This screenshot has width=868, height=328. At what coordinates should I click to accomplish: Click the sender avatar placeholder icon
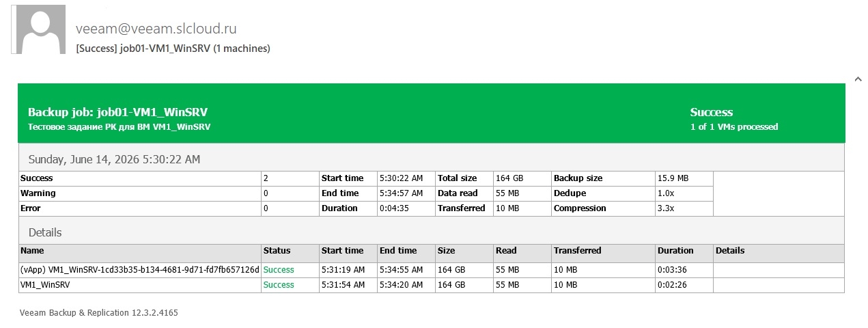(x=41, y=30)
